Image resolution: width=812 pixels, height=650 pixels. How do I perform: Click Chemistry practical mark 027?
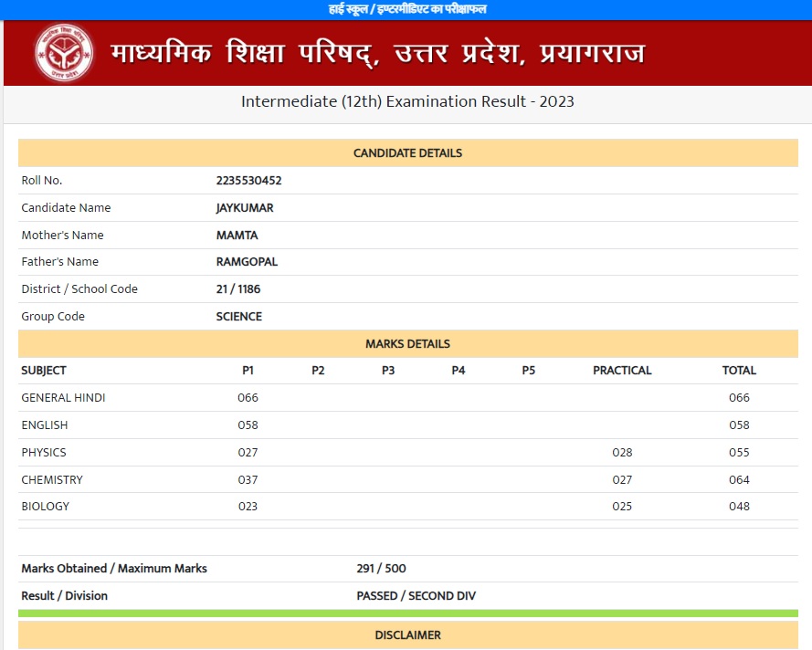click(x=622, y=479)
